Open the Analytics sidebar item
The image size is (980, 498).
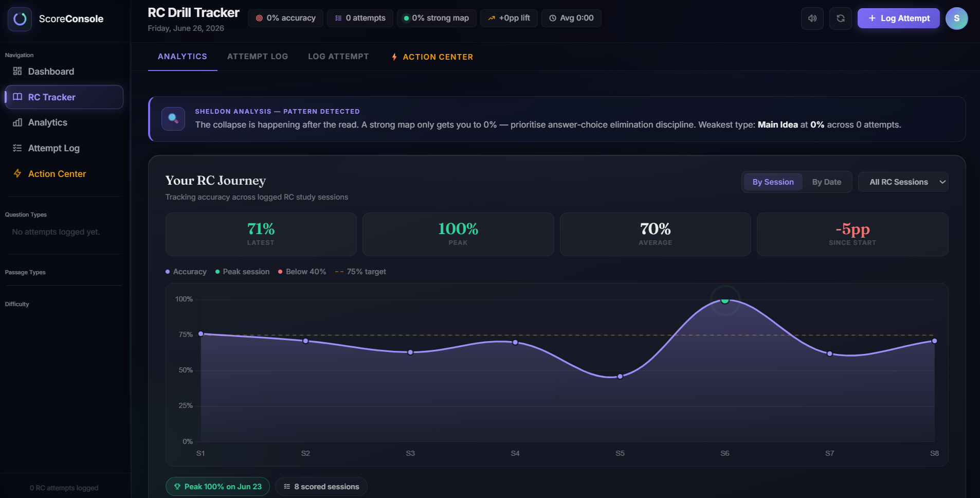click(64, 122)
